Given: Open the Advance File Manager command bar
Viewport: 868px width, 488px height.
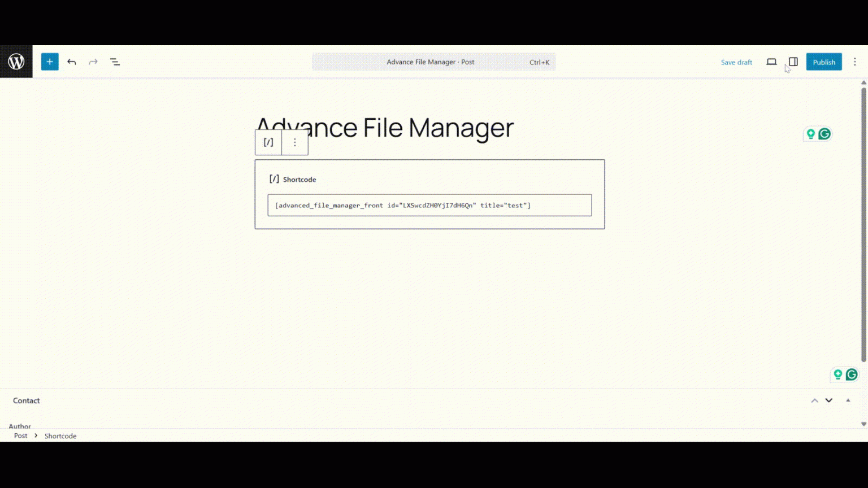Looking at the screenshot, I should click(433, 62).
